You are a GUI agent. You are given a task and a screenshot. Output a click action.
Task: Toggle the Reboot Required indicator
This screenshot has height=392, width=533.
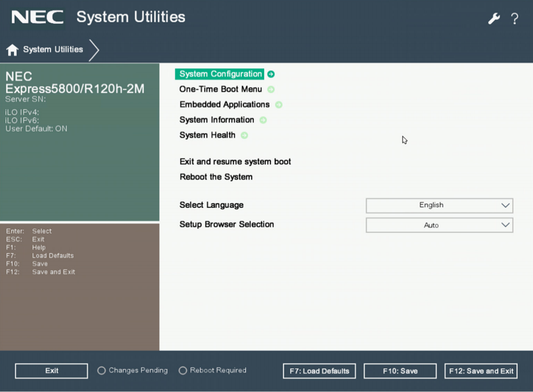(183, 370)
